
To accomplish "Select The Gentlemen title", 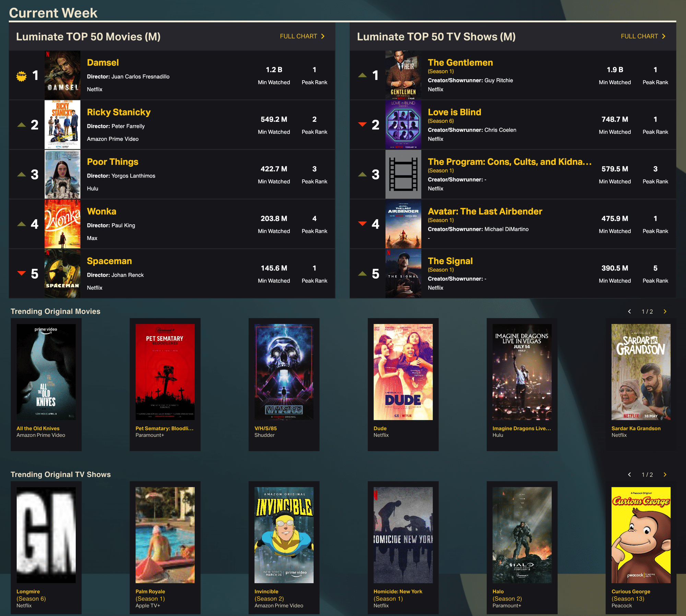I will (x=460, y=62).
